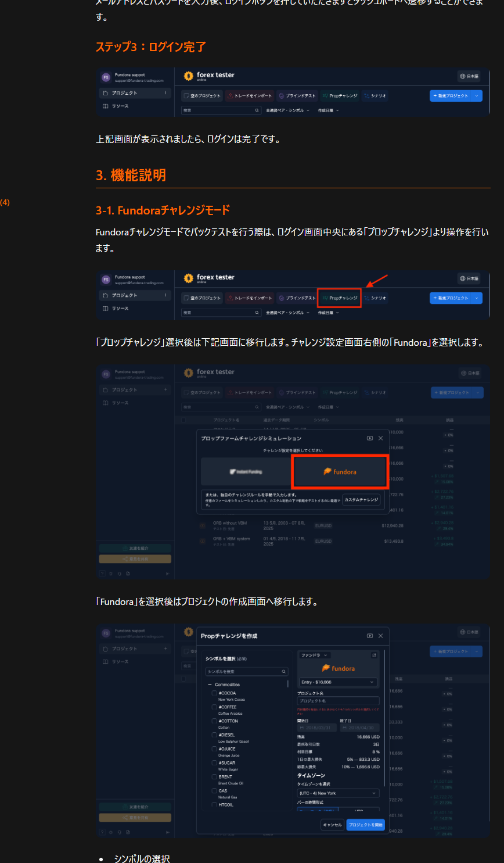Tick the #COFFEE symbol checkbox
504x863 pixels.
(214, 707)
